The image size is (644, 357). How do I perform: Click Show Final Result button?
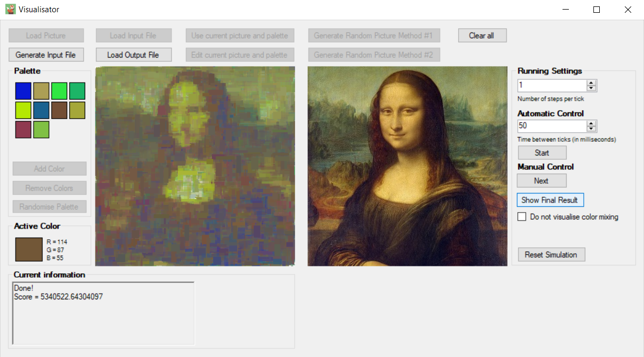550,200
